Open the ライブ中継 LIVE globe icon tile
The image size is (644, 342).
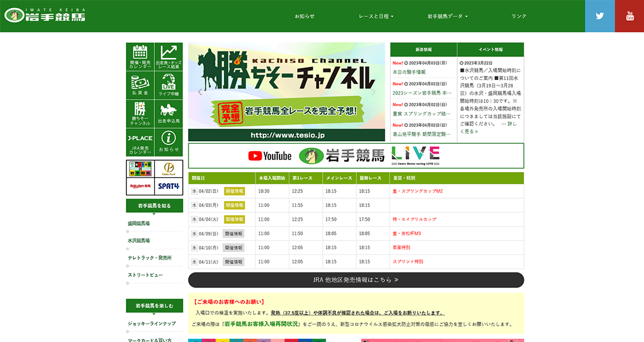(x=169, y=85)
